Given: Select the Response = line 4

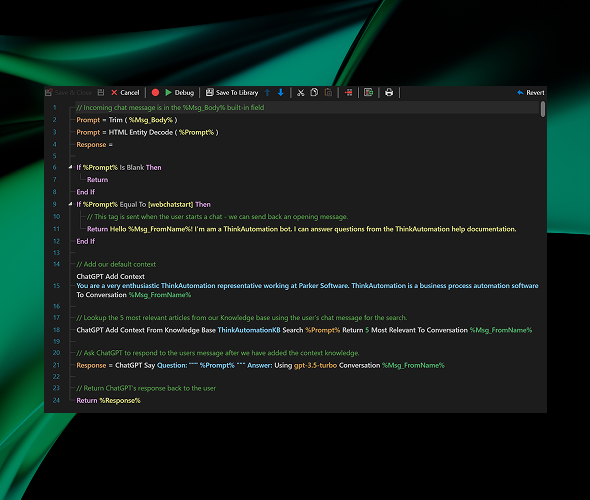Looking at the screenshot, I should click(x=94, y=145).
